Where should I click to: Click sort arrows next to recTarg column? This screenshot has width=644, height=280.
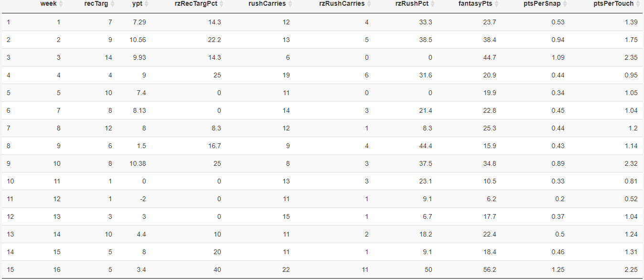pos(112,4)
